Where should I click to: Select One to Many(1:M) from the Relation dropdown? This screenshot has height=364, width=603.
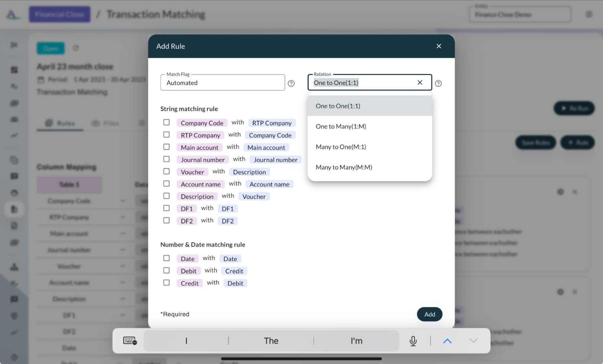(341, 126)
